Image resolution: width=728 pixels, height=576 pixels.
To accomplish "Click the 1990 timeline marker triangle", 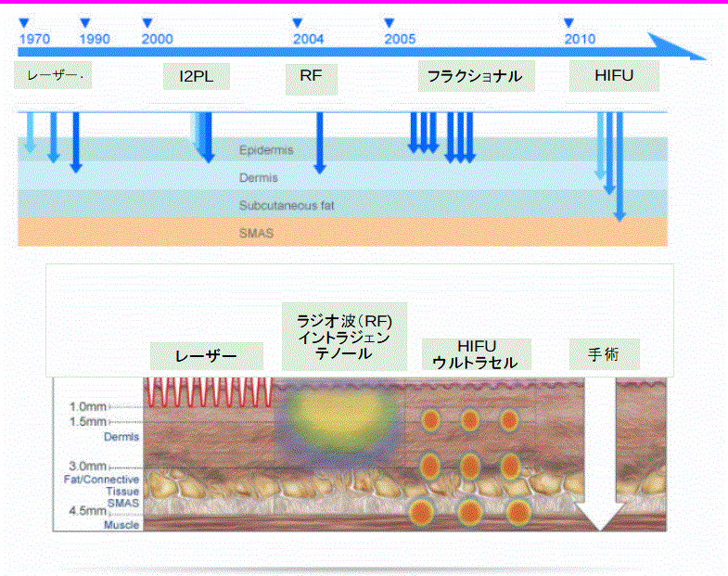I will tap(85, 23).
